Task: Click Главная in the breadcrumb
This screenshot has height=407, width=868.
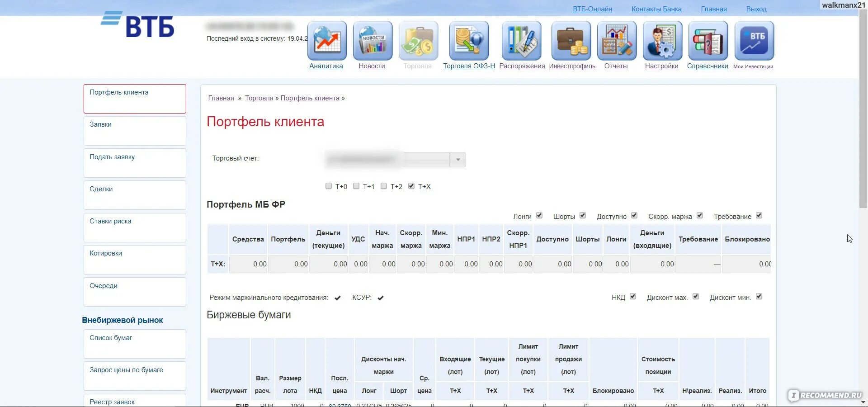Action: coord(221,98)
